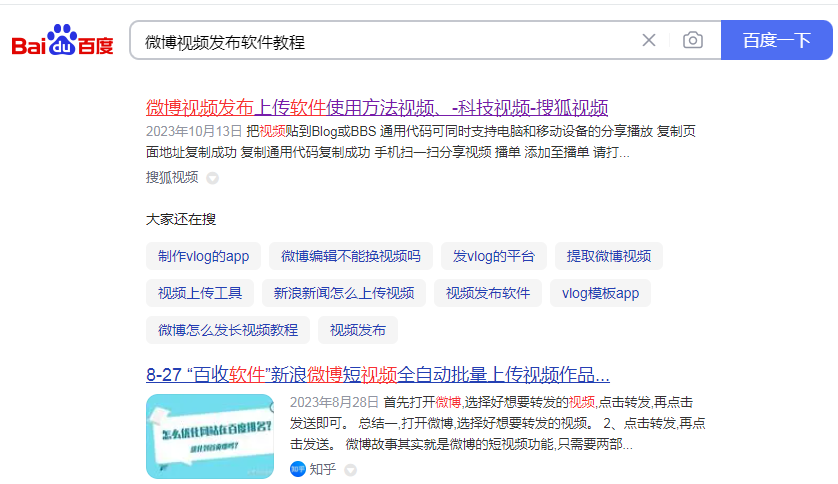This screenshot has height=484, width=838.
Task: Click the 知乎 source icon
Action: click(x=298, y=469)
